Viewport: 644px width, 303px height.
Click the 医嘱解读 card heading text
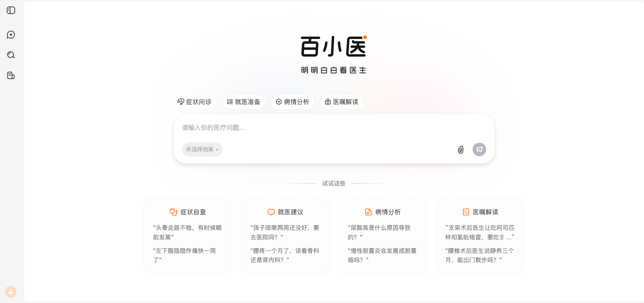click(485, 212)
